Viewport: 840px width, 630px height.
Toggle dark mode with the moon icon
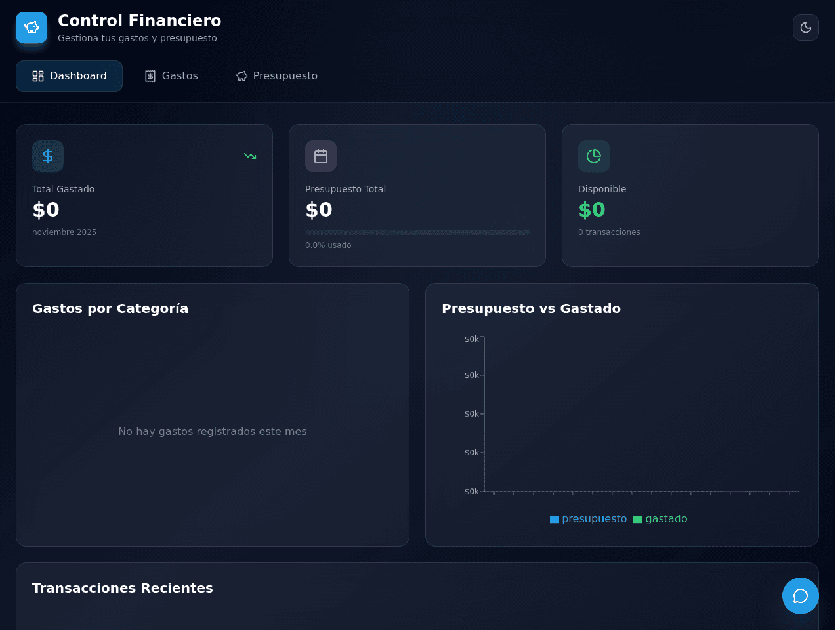coord(806,28)
